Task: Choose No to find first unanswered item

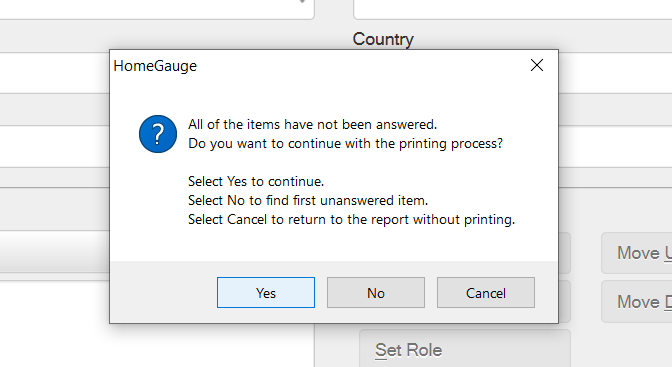Action: tap(376, 292)
